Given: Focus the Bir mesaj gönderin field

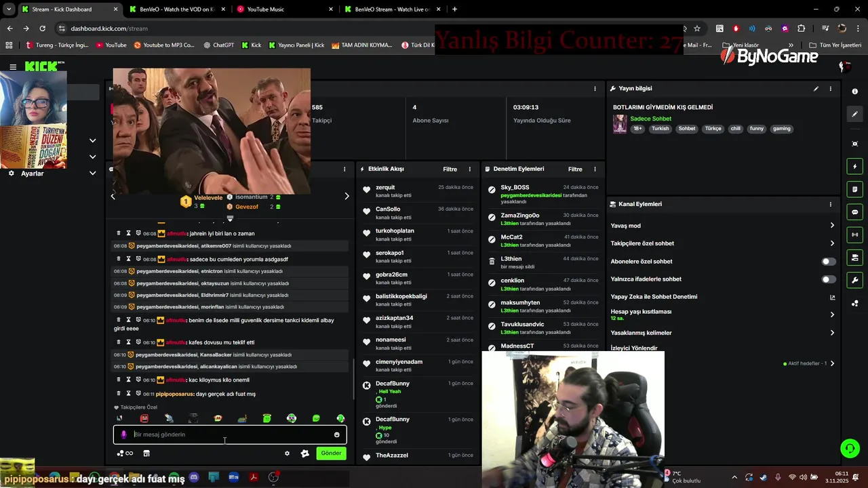Looking at the screenshot, I should tap(229, 434).
